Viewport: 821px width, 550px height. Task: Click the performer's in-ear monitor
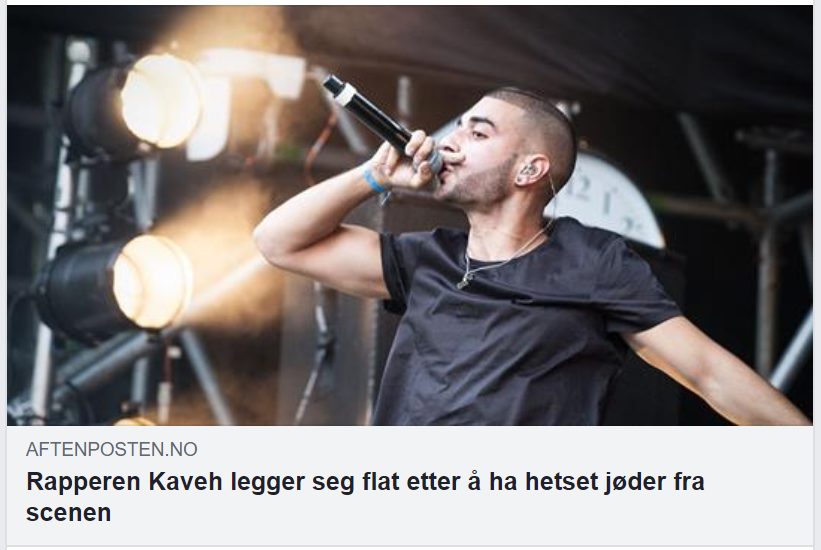[528, 170]
